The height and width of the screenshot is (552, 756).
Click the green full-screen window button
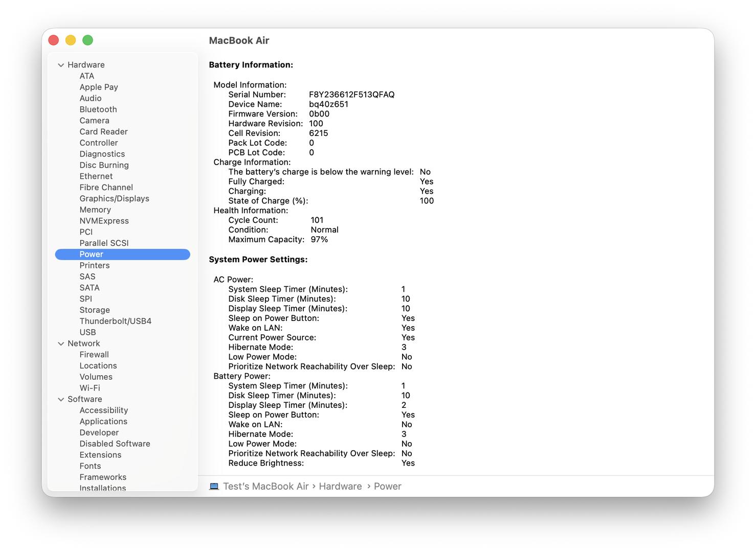pyautogui.click(x=88, y=40)
